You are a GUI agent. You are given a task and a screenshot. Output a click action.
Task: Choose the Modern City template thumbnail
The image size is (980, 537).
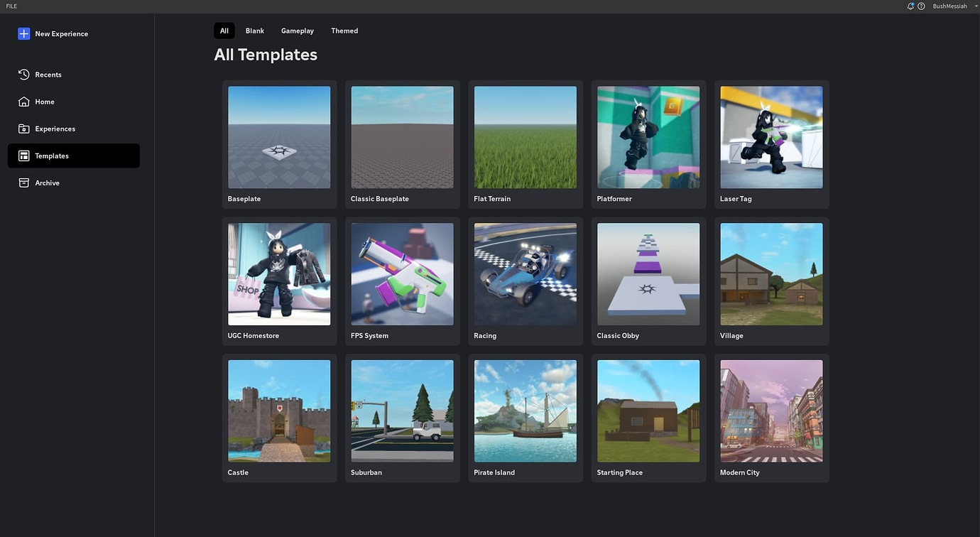pyautogui.click(x=771, y=411)
